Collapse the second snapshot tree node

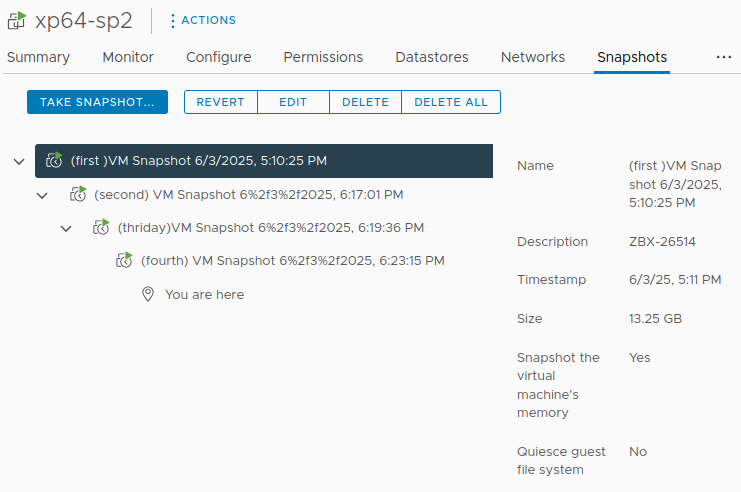pos(42,195)
